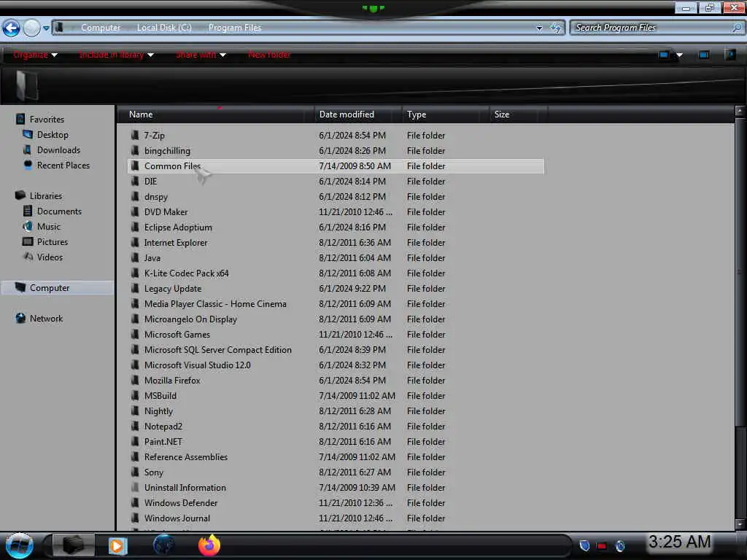Select the Windows Defender folder name

coord(181,502)
